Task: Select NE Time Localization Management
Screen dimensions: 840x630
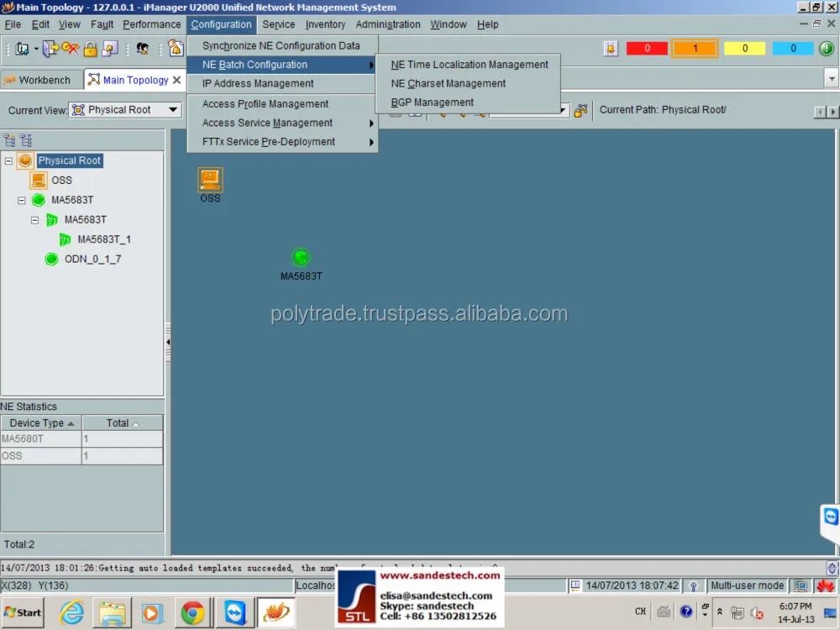Action: click(469, 65)
